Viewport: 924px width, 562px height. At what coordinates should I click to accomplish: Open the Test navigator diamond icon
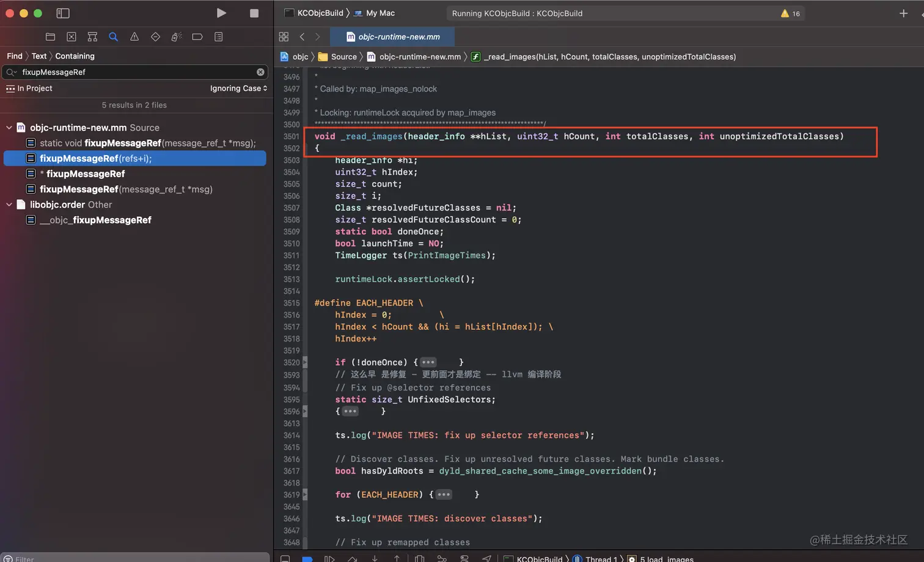click(x=155, y=37)
